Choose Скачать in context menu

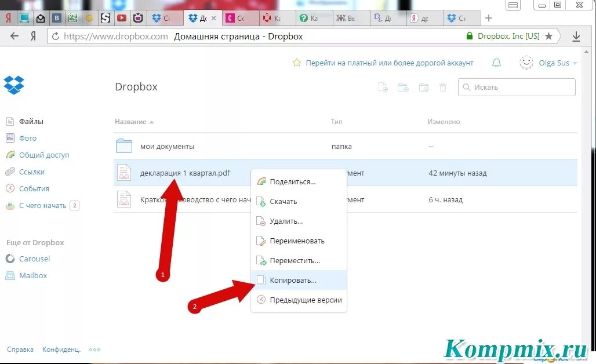pos(299,201)
